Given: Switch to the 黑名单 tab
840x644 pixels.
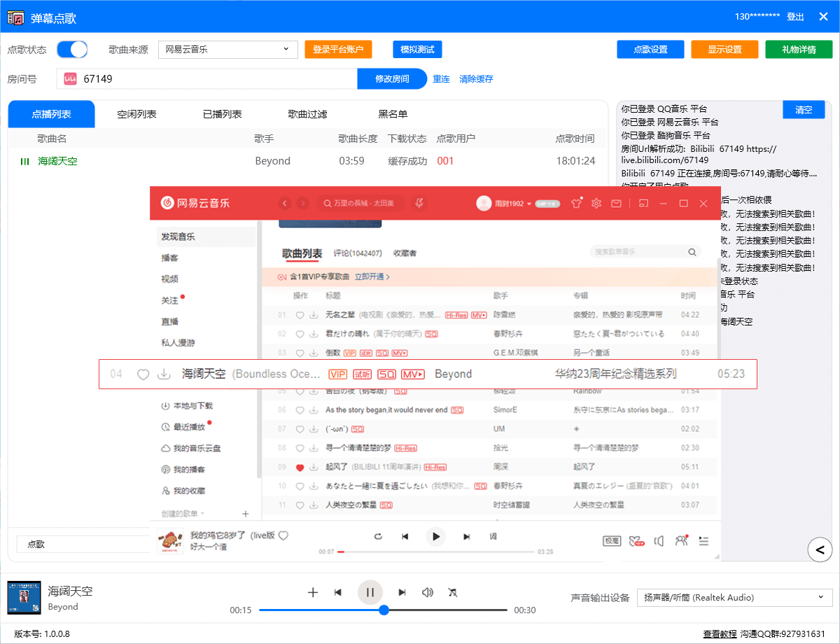Looking at the screenshot, I should click(393, 114).
